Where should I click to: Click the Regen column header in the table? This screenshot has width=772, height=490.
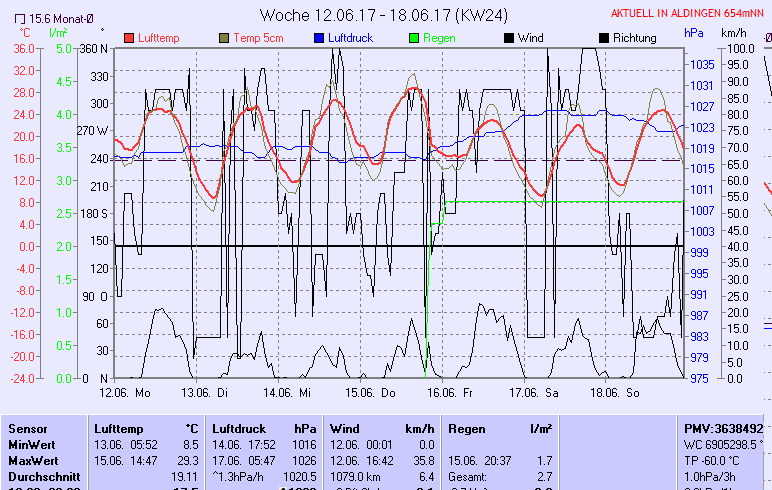pos(468,428)
